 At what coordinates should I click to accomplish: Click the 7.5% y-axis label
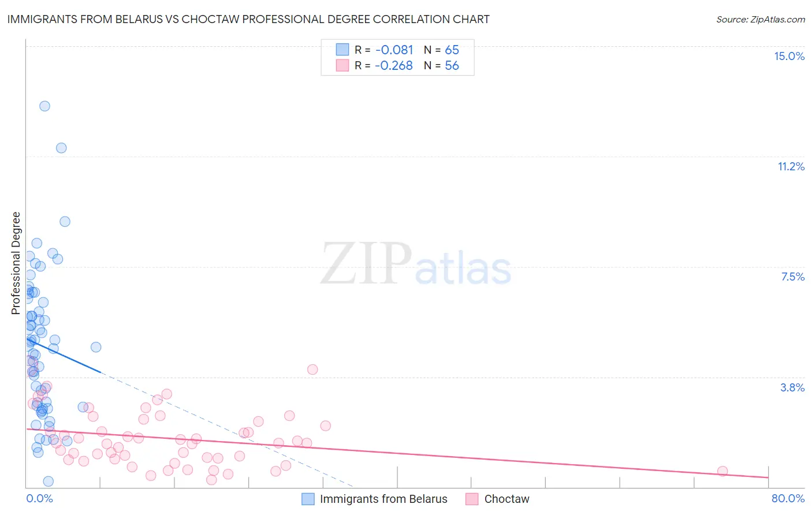[x=792, y=277]
